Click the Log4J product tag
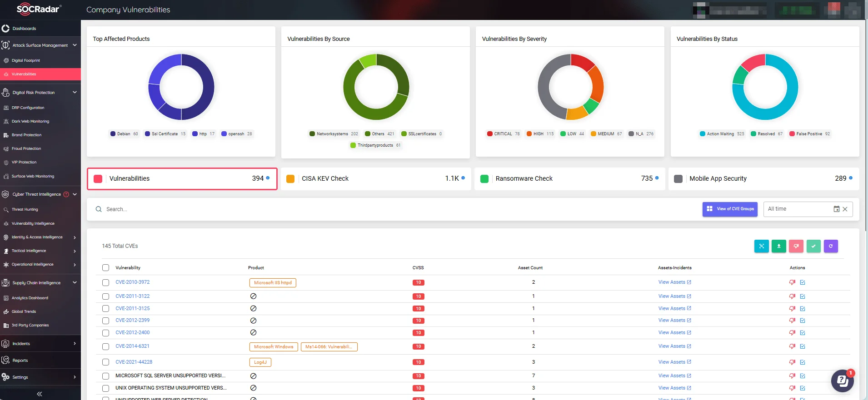This screenshot has height=400, width=868. 260,362
